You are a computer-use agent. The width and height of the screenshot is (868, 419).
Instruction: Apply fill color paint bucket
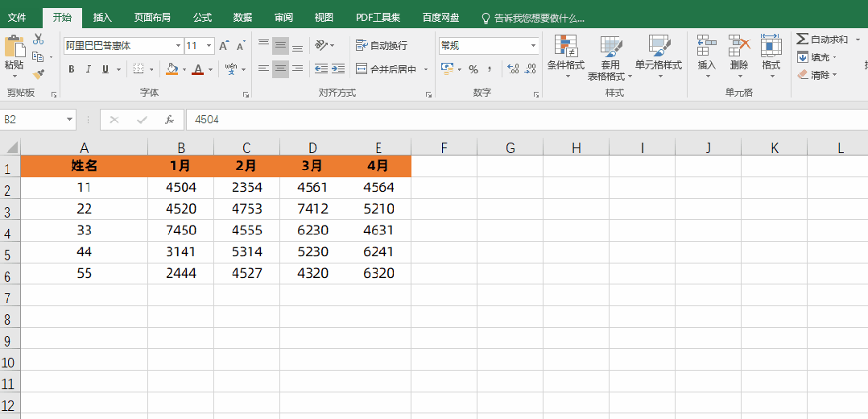pos(171,69)
